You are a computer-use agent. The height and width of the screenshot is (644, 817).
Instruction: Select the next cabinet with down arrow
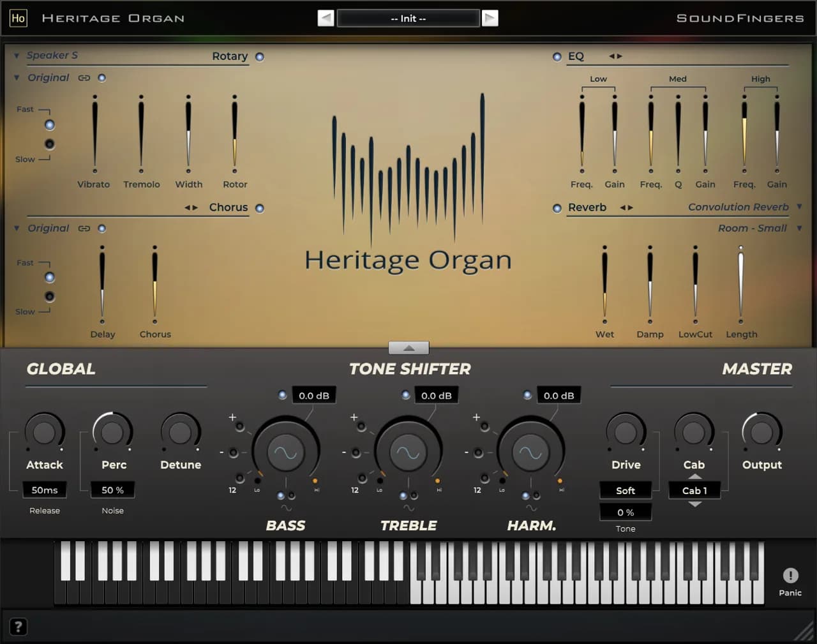(694, 504)
